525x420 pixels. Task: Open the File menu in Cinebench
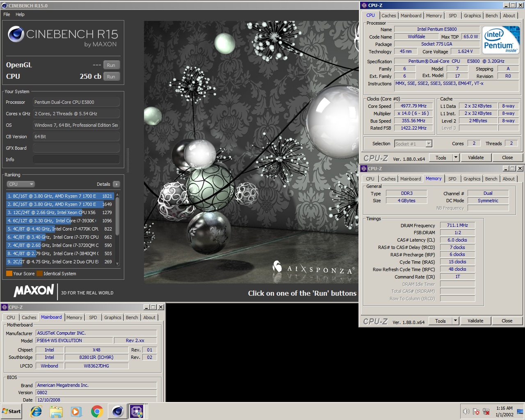(x=7, y=14)
